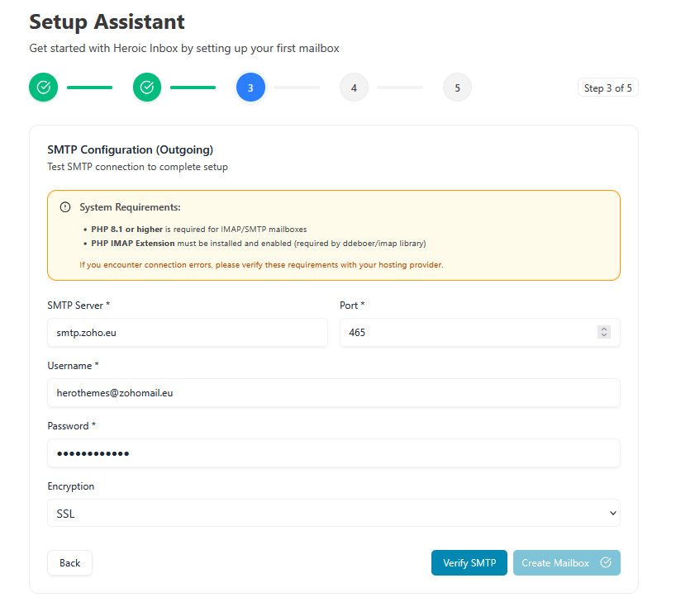Screen dimensions: 676x616
Task: Click the check icon inside Create Mailbox
Action: pos(606,563)
